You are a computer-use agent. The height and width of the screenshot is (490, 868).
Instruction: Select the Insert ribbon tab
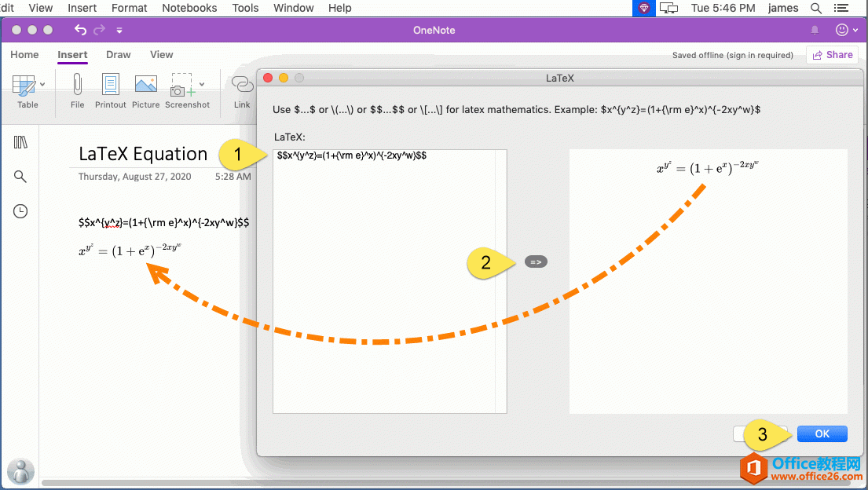[72, 54]
